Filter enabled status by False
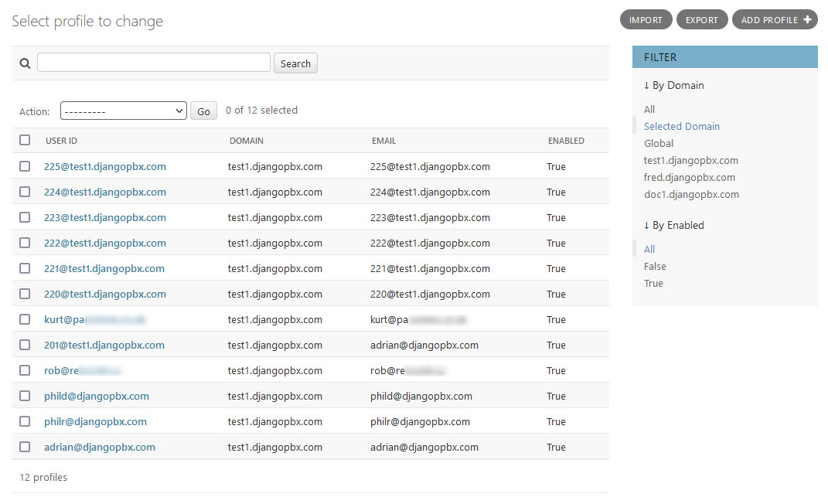 pyautogui.click(x=655, y=266)
